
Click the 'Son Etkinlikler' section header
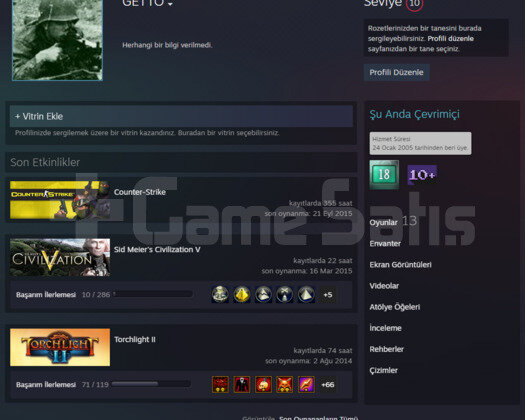click(45, 162)
